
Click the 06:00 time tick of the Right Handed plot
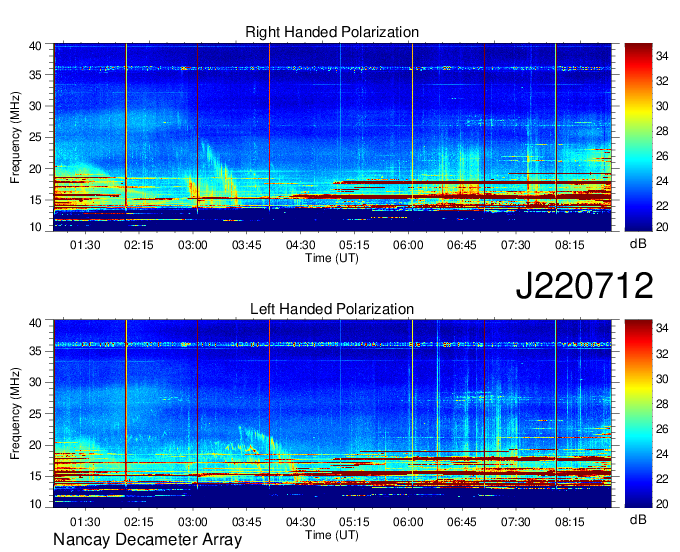tap(408, 245)
